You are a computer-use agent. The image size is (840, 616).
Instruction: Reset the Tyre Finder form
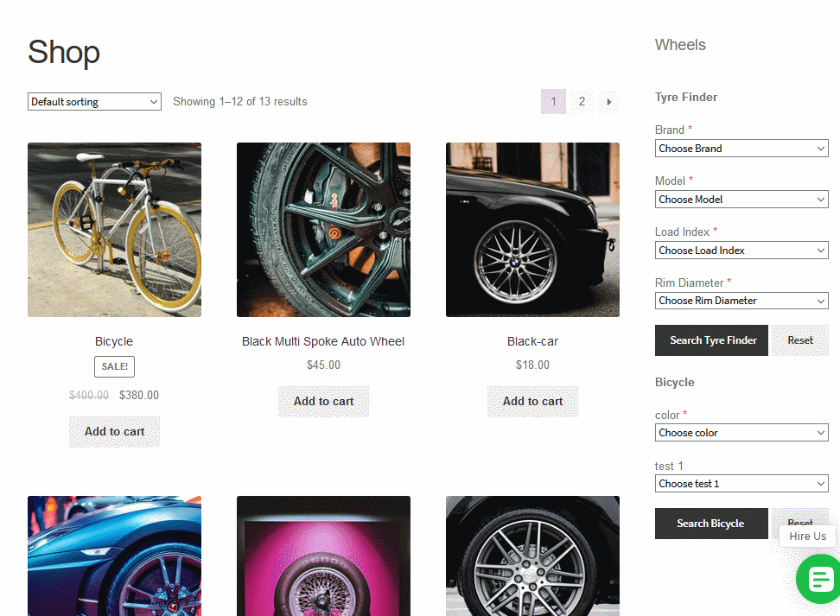coord(800,340)
